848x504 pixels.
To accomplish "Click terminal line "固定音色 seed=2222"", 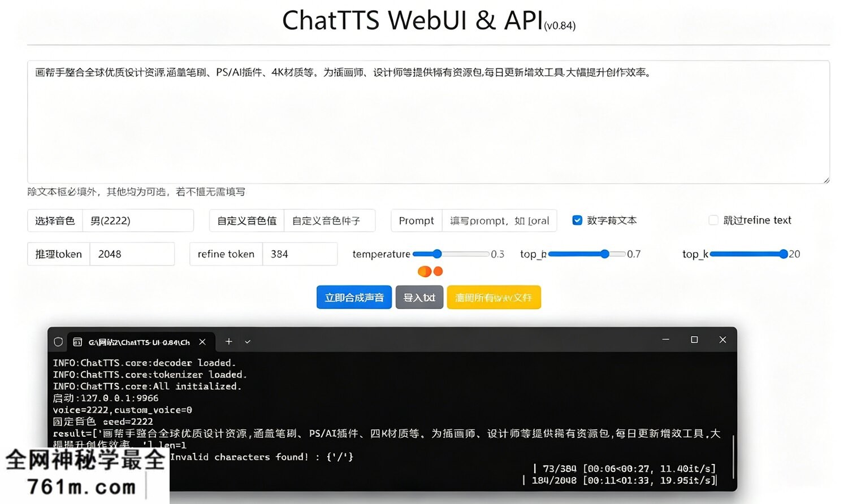I will coord(103,422).
